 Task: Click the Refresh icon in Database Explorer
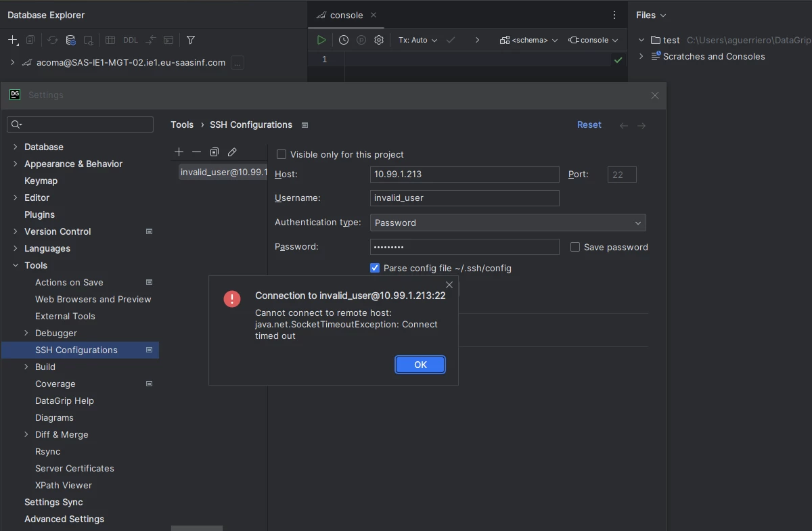(52, 40)
